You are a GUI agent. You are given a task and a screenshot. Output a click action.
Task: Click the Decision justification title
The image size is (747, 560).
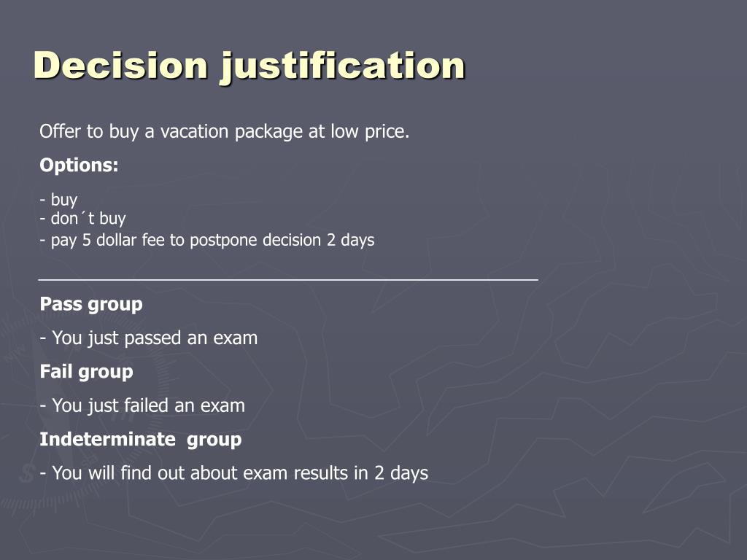[249, 66]
